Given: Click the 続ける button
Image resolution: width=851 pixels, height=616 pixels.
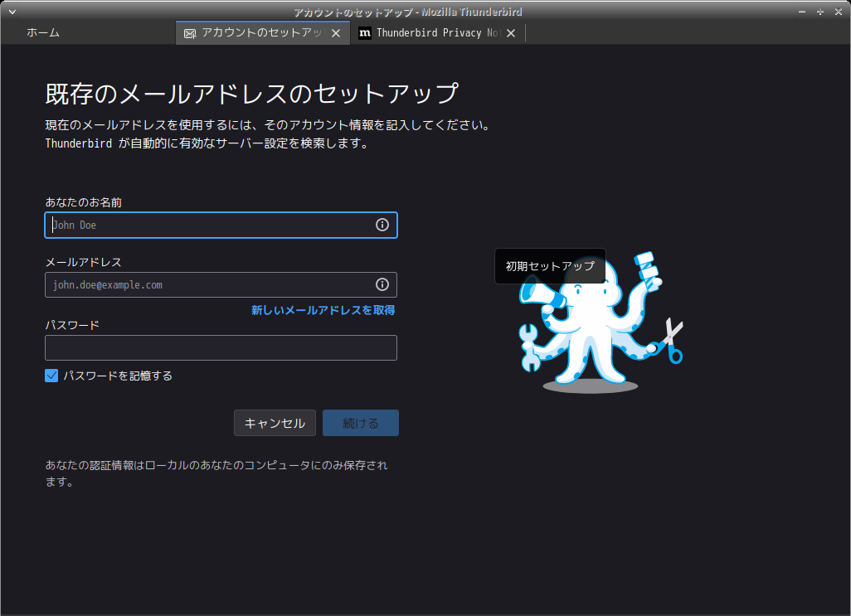Looking at the screenshot, I should click(x=360, y=423).
